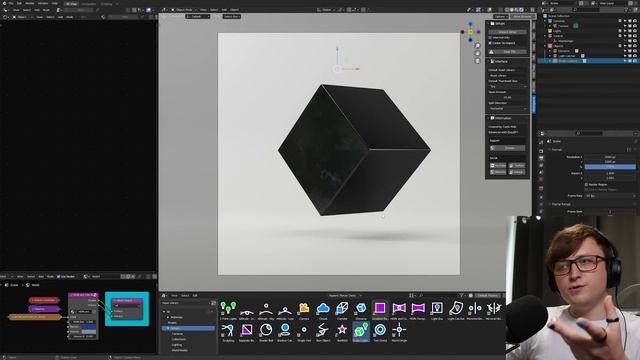Open the asset browser Edit menu
The image size is (640, 360).
point(195,296)
